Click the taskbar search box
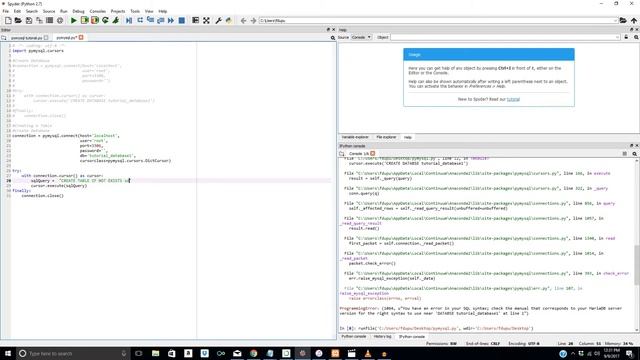The height and width of the screenshot is (360, 640). coord(73,353)
